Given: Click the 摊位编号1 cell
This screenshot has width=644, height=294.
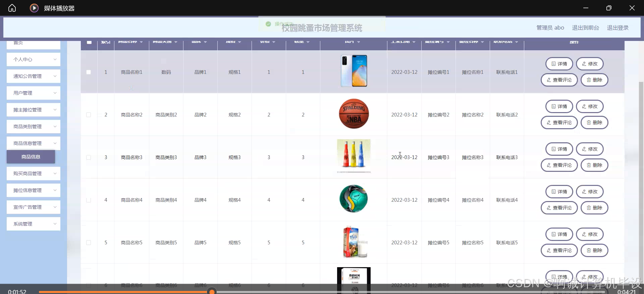Looking at the screenshot, I should coord(438,72).
